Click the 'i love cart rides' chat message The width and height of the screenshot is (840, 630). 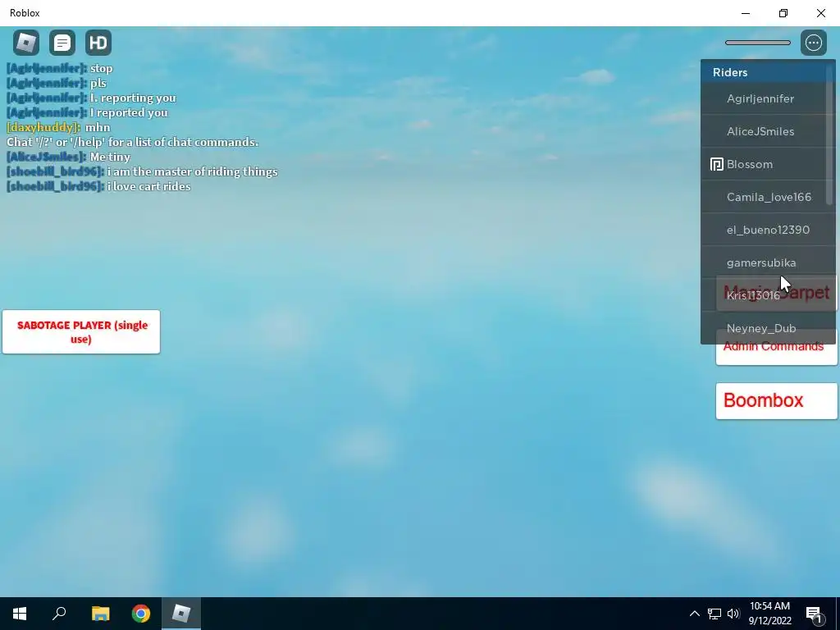(98, 186)
